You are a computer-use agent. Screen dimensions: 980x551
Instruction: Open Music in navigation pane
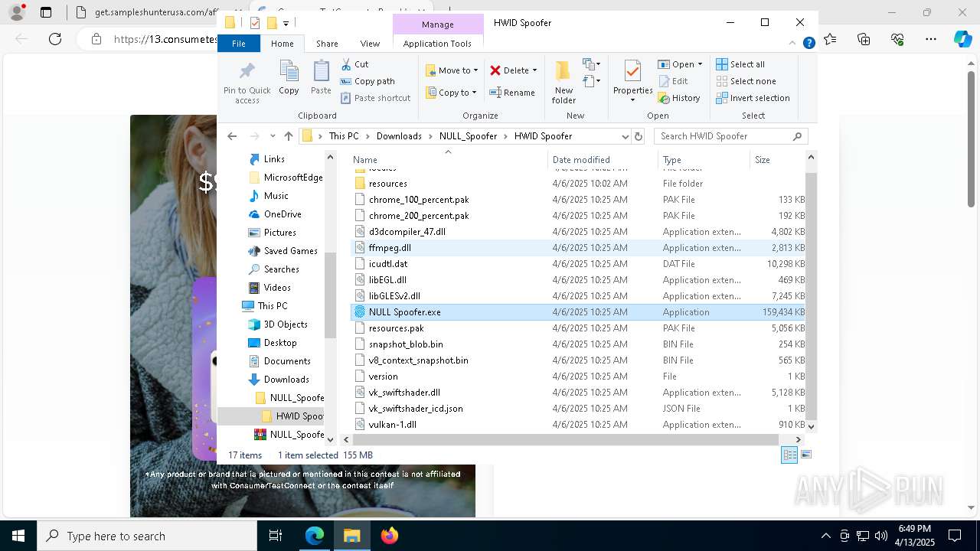point(276,196)
